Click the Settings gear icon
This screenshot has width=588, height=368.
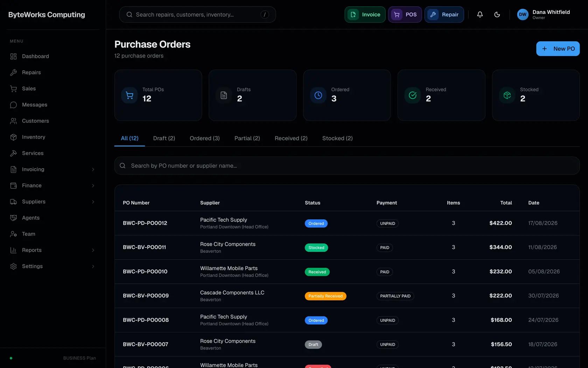click(13, 266)
